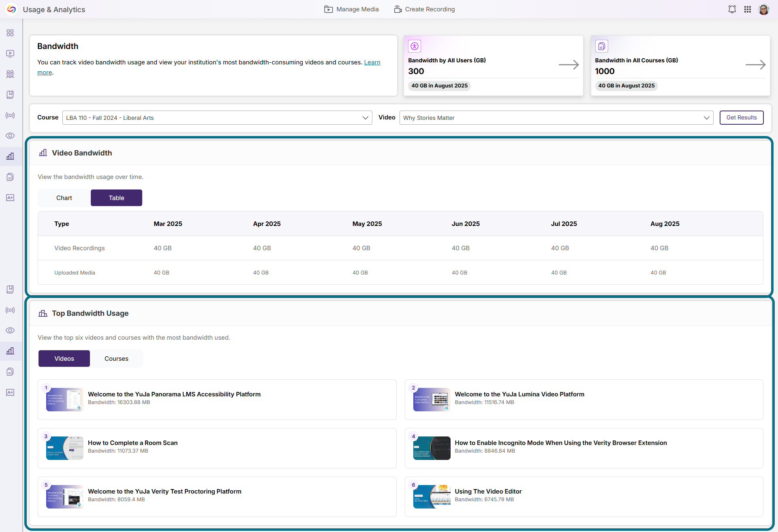Click the Type column header
Viewport: 778px width, 532px height.
point(62,224)
